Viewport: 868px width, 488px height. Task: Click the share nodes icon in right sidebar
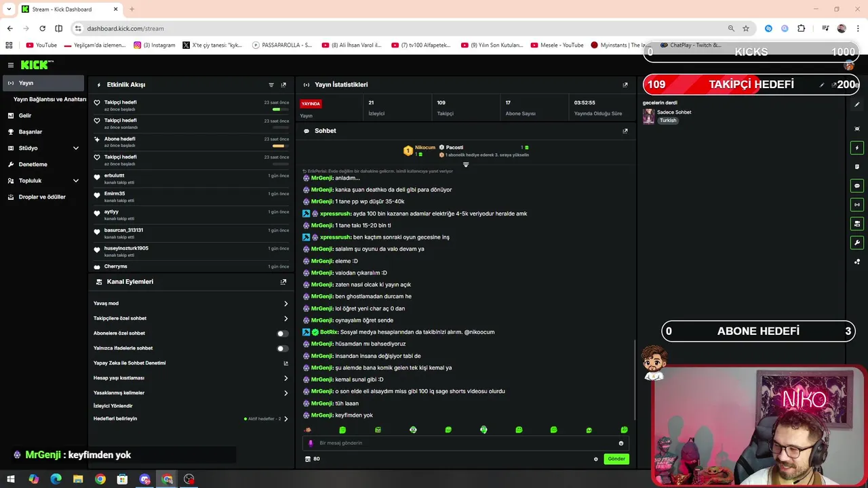[x=857, y=262]
